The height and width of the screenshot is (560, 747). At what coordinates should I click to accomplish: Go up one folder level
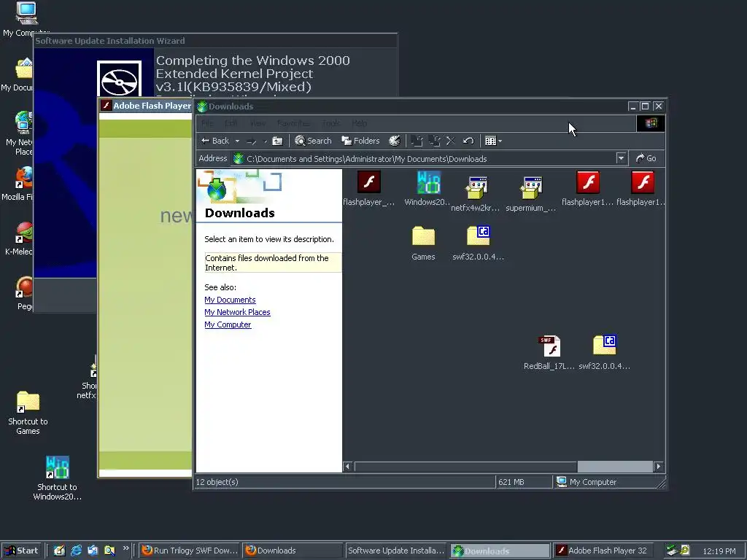pyautogui.click(x=277, y=141)
